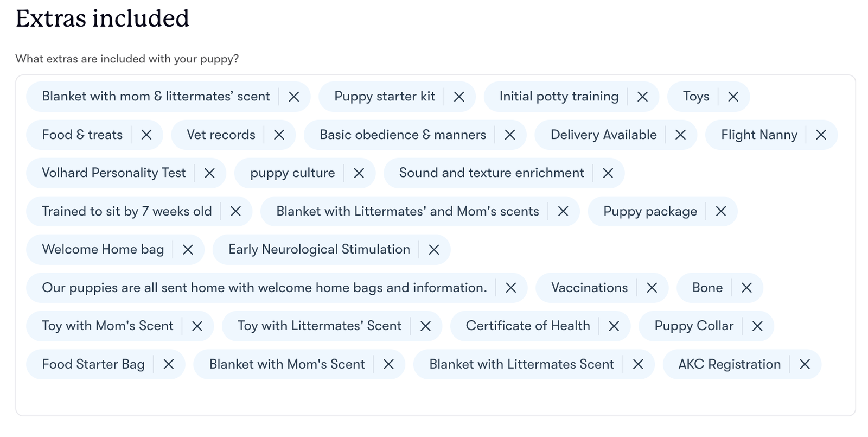
Task: Delete the Flight Nanny tag
Action: (821, 135)
